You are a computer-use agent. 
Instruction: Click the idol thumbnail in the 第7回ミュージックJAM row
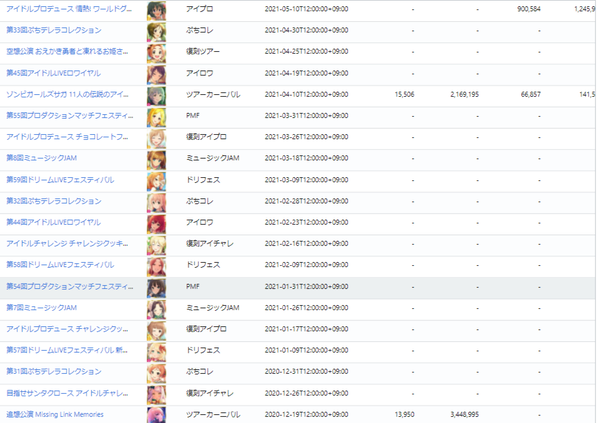coord(157,310)
